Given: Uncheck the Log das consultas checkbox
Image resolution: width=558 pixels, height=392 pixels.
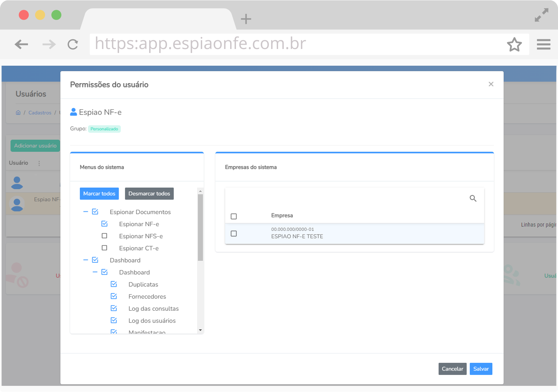Looking at the screenshot, I should pos(114,308).
